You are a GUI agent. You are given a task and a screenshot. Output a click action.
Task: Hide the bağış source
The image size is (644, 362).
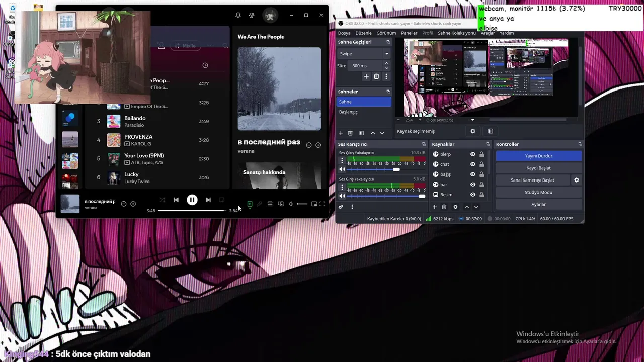[x=473, y=174]
